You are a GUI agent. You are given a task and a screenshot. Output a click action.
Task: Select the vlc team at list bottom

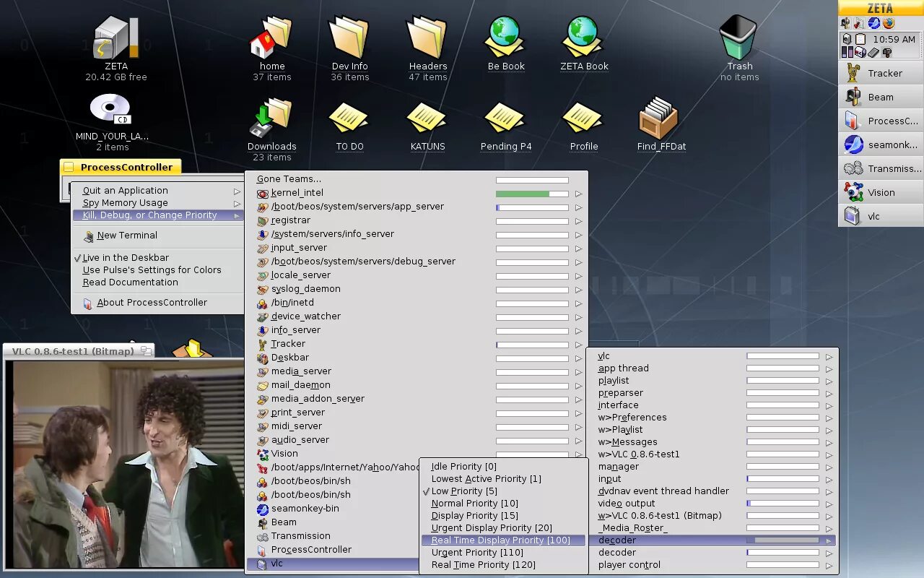coord(333,564)
